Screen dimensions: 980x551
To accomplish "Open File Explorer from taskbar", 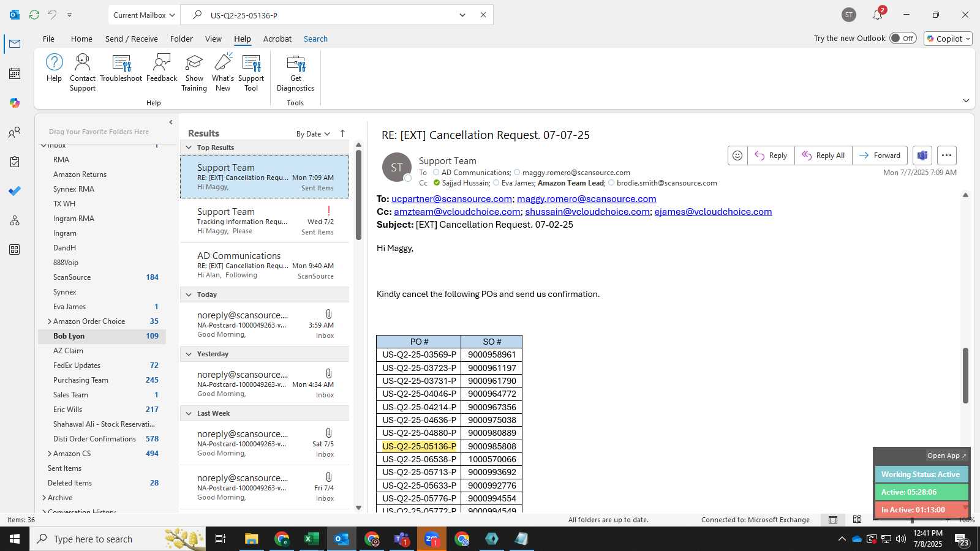I will coord(251,539).
